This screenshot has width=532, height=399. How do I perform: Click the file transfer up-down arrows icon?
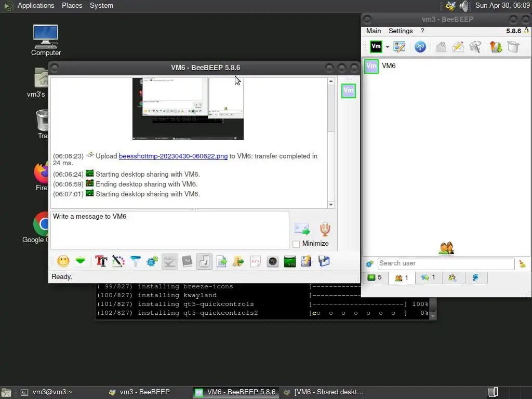(496, 46)
